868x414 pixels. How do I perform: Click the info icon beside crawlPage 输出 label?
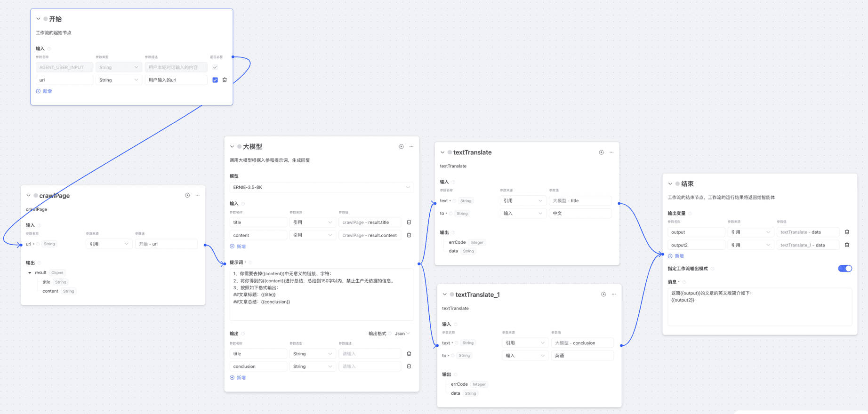pyautogui.click(x=40, y=263)
